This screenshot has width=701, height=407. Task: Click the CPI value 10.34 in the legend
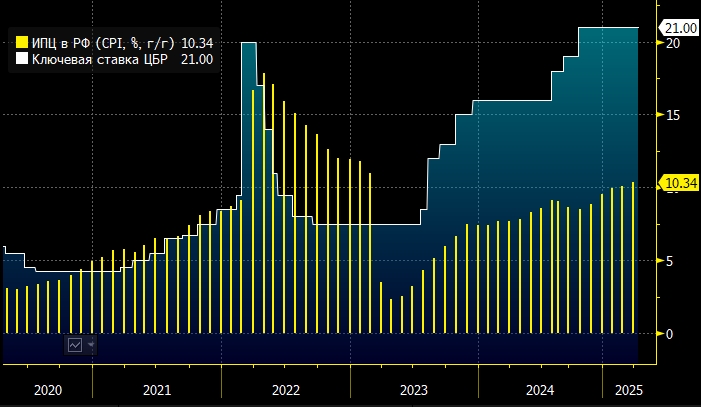click(198, 43)
